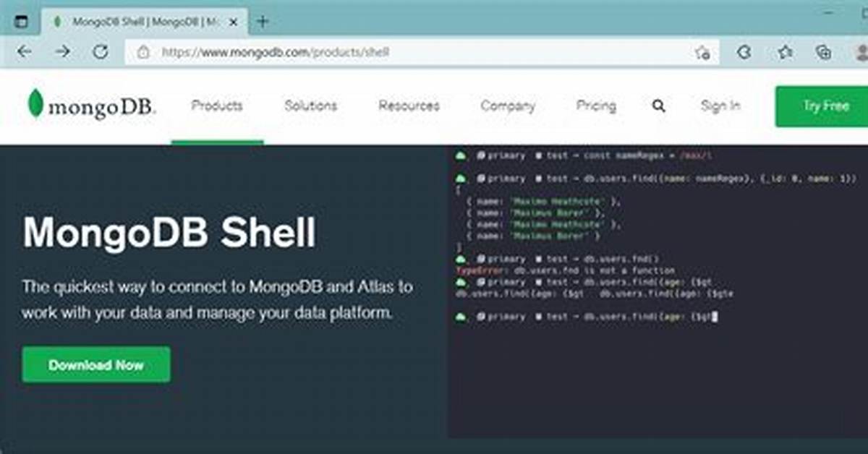Select the MongoDB Shell browser tab

tap(145, 22)
